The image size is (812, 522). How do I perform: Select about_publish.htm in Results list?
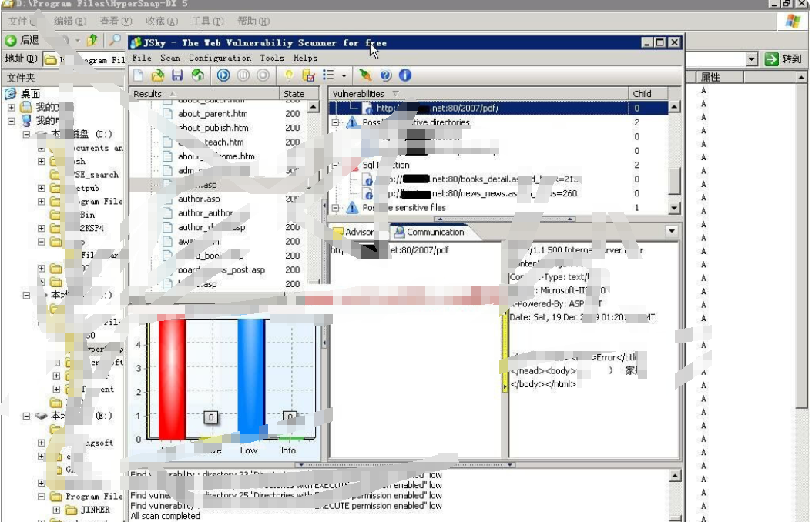[213, 128]
